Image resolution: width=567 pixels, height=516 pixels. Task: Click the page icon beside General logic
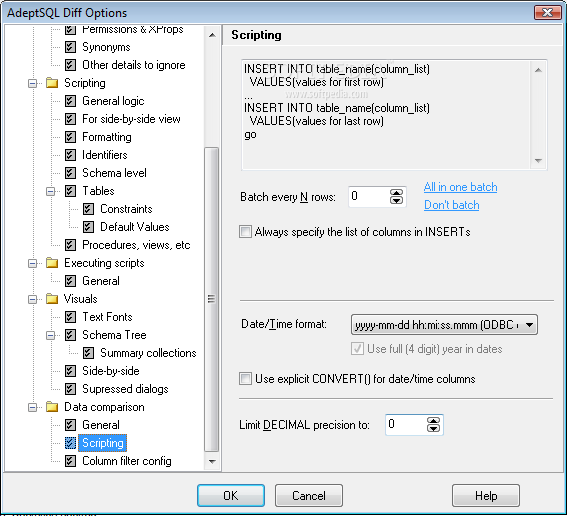tap(70, 101)
